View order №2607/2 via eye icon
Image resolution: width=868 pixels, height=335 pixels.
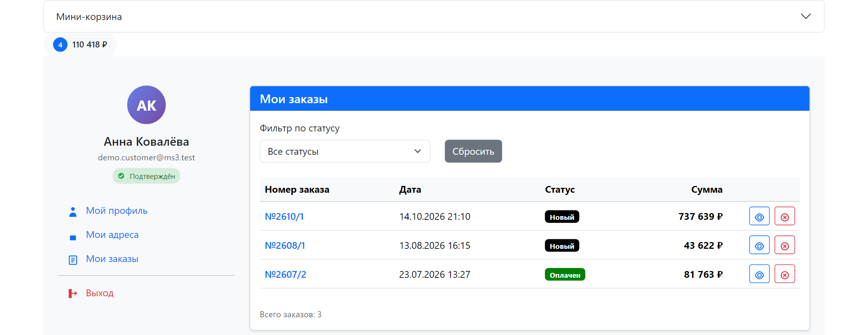(759, 274)
